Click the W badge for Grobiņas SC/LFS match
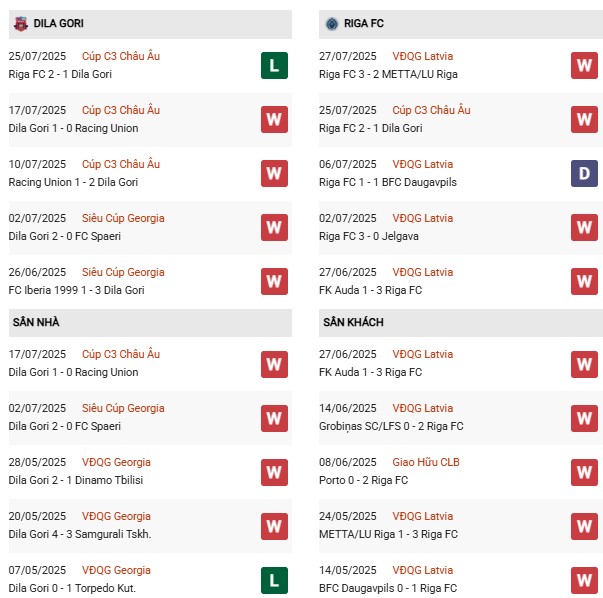Screen dimensions: 603x598 point(584,417)
